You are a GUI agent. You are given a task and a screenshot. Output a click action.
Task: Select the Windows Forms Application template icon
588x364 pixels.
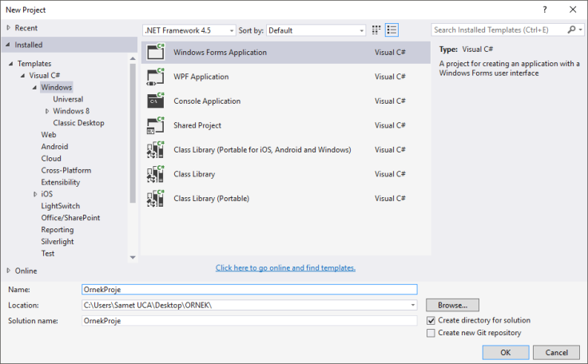click(156, 52)
